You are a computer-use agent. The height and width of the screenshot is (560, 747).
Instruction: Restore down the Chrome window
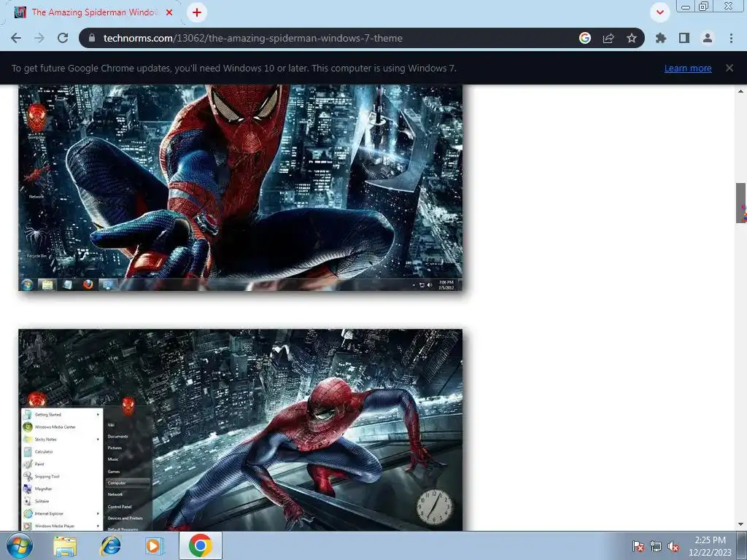703,6
